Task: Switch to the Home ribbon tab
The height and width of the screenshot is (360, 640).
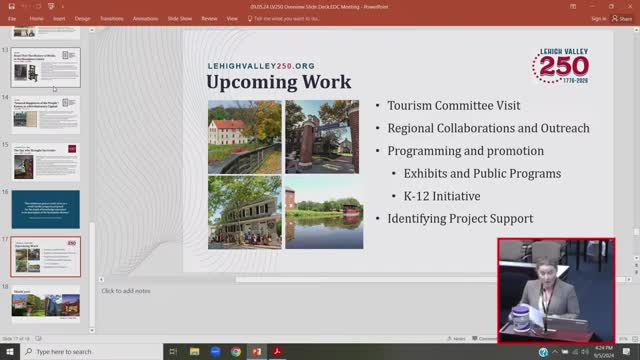Action: click(36, 19)
